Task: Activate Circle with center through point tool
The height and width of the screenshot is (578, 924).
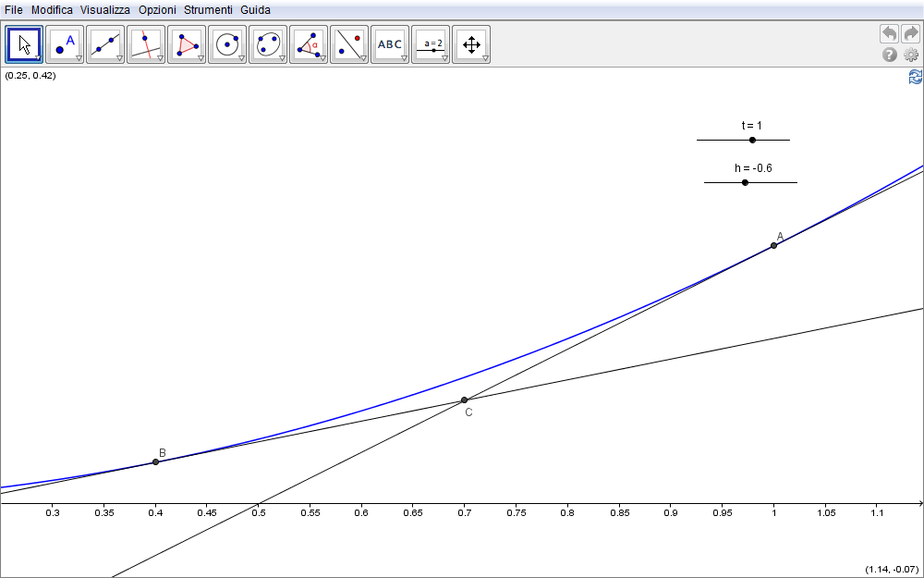Action: 227,43
